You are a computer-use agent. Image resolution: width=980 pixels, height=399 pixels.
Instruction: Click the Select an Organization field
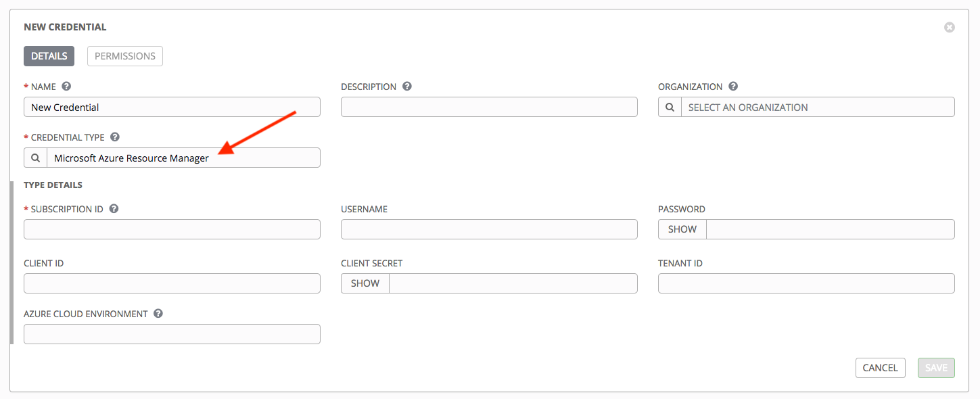[x=818, y=107]
